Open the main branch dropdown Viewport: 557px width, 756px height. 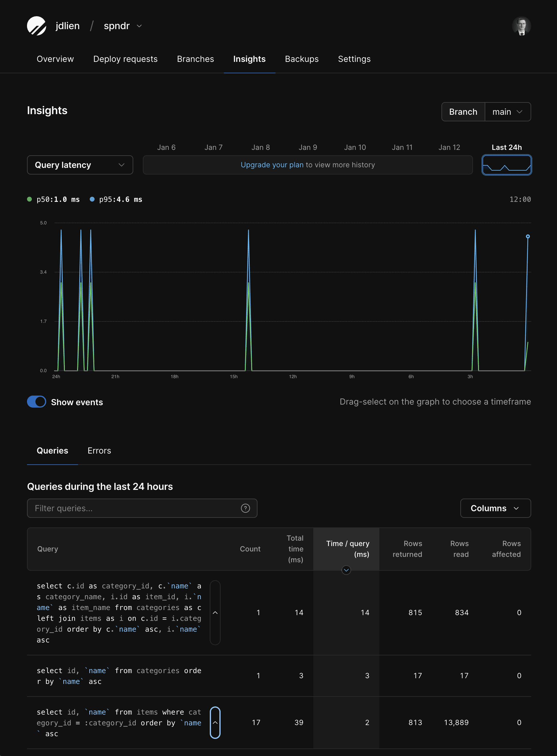click(507, 112)
